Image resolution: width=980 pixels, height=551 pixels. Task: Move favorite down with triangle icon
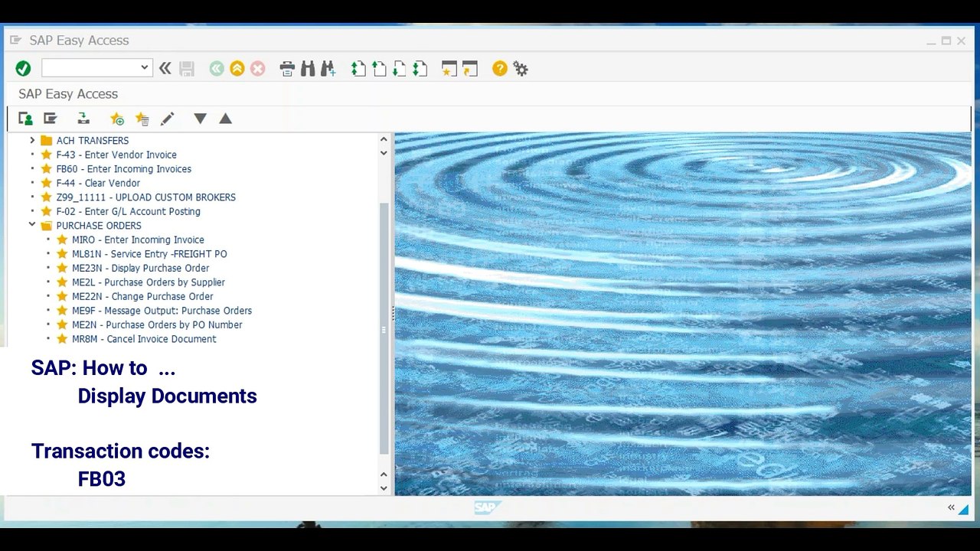[200, 119]
